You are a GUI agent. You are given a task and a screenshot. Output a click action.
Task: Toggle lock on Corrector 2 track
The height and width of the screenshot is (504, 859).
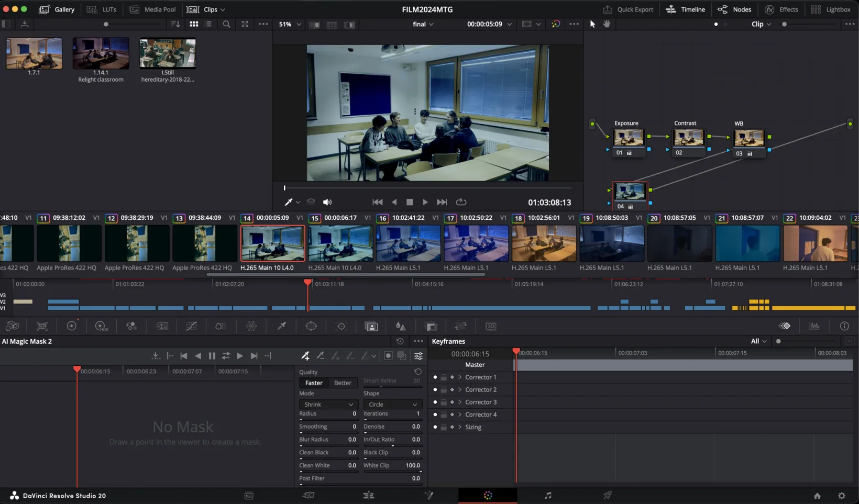(x=444, y=389)
